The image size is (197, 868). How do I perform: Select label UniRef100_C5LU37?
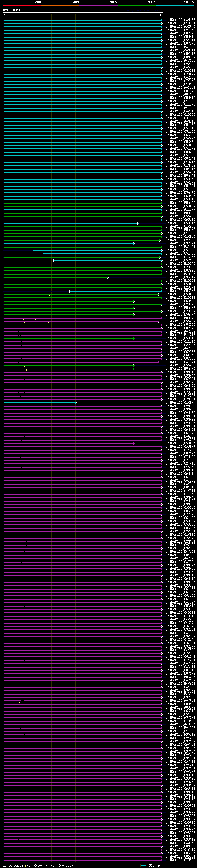coord(180,125)
